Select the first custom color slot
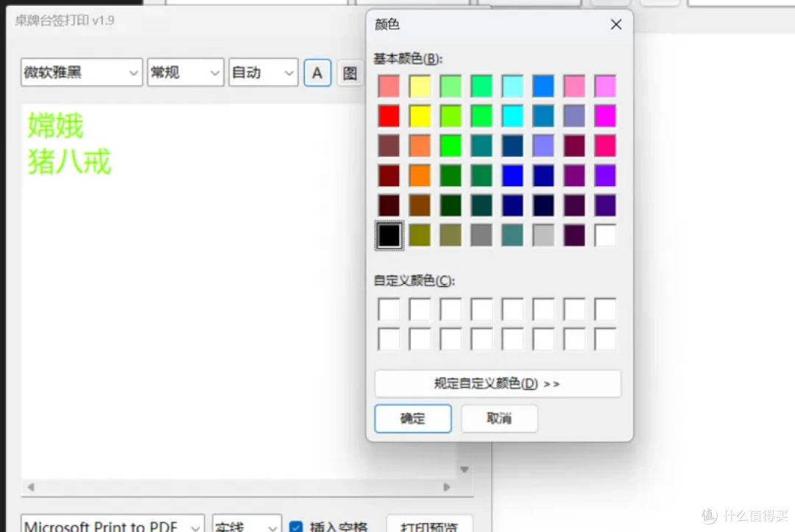The height and width of the screenshot is (532, 795). click(x=389, y=309)
